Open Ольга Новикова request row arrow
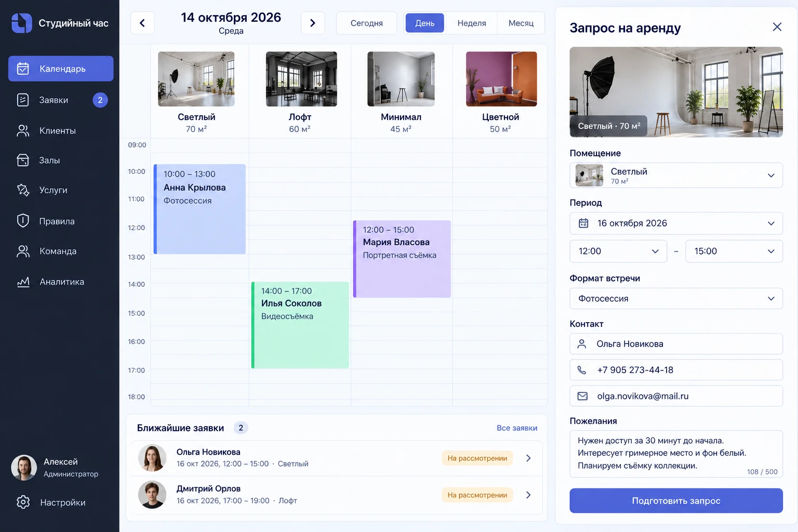798x532 pixels. pos(528,458)
